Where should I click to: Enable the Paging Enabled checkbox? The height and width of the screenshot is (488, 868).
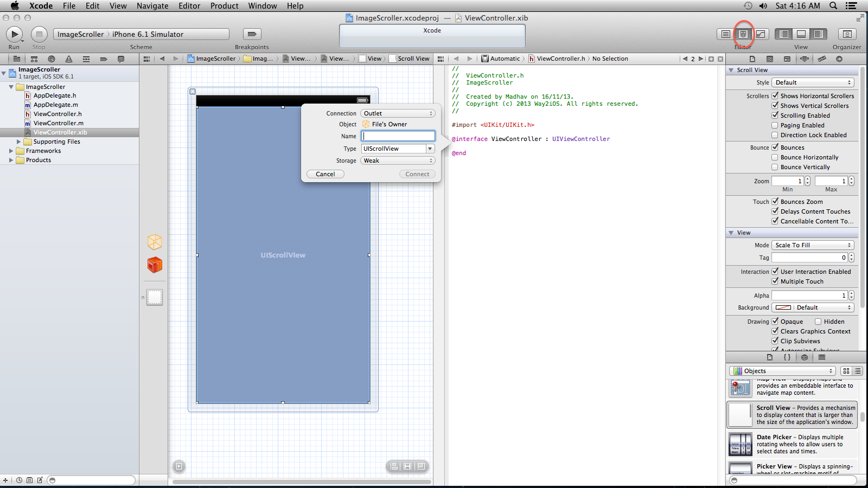pos(775,125)
